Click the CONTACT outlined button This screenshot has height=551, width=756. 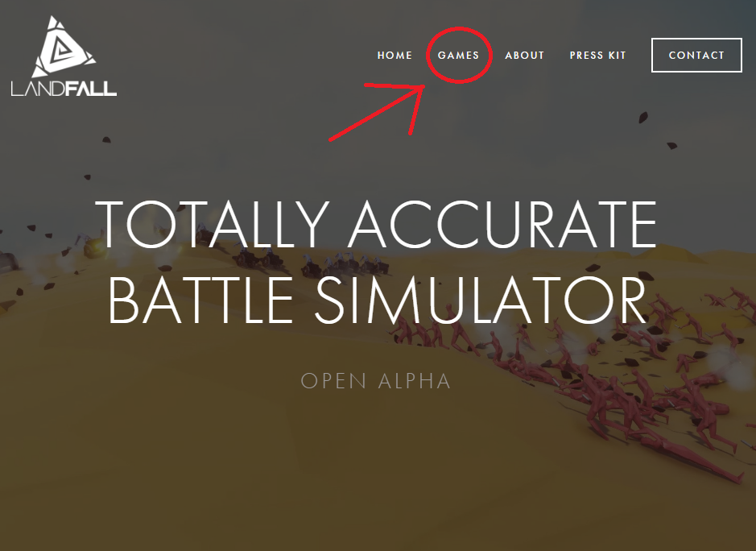coord(696,55)
